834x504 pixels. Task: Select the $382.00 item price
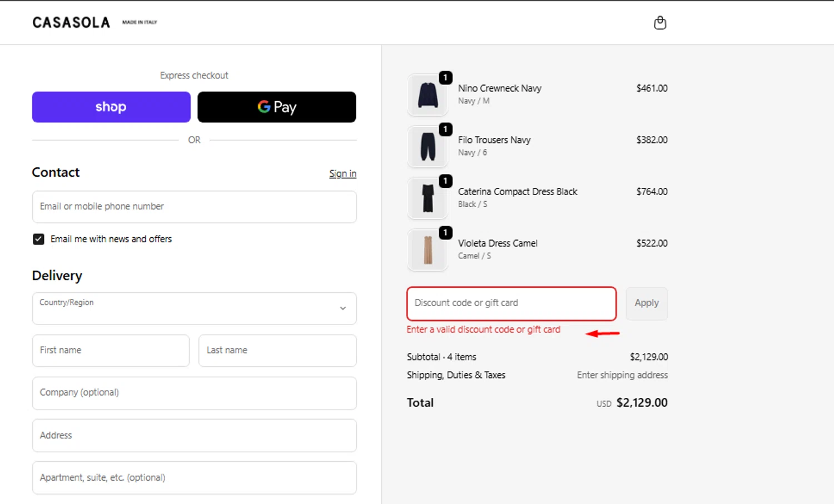652,140
